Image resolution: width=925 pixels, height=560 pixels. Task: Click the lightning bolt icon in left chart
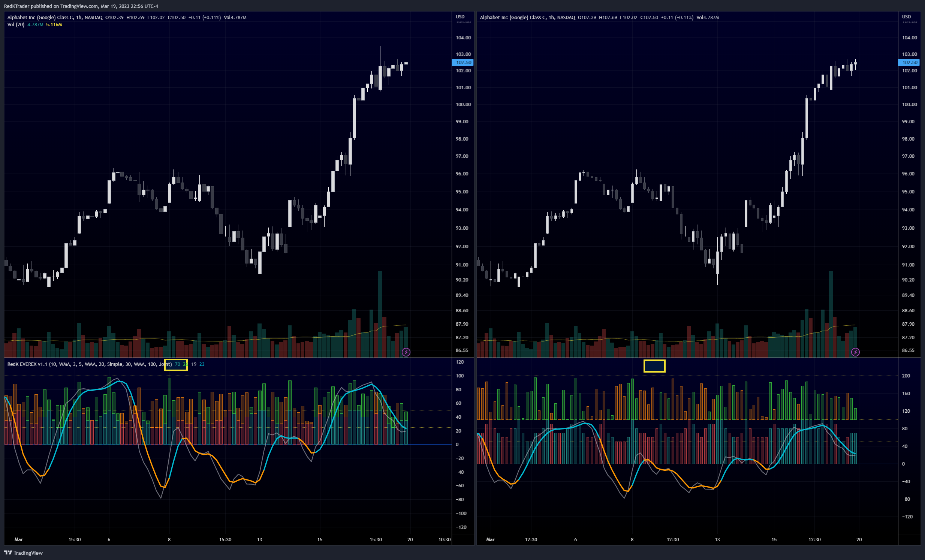coord(406,352)
